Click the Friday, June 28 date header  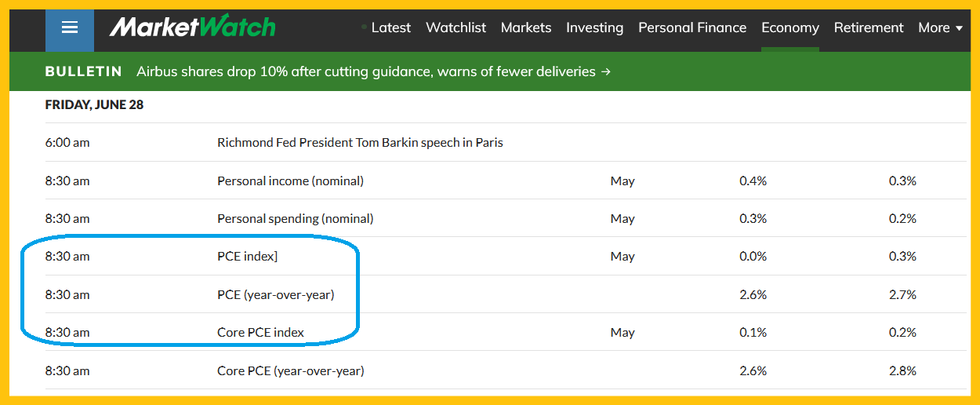click(94, 104)
